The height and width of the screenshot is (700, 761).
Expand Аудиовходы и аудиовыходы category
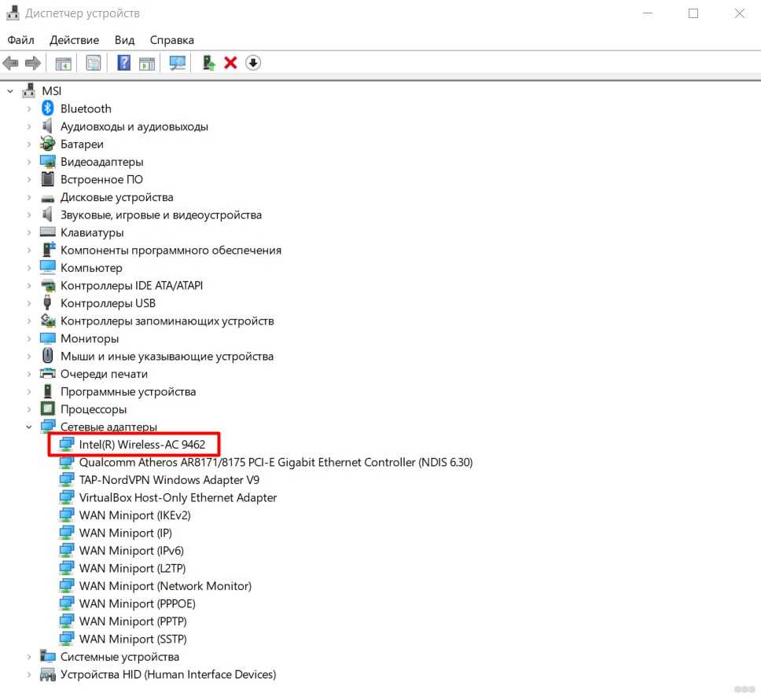pos(29,126)
